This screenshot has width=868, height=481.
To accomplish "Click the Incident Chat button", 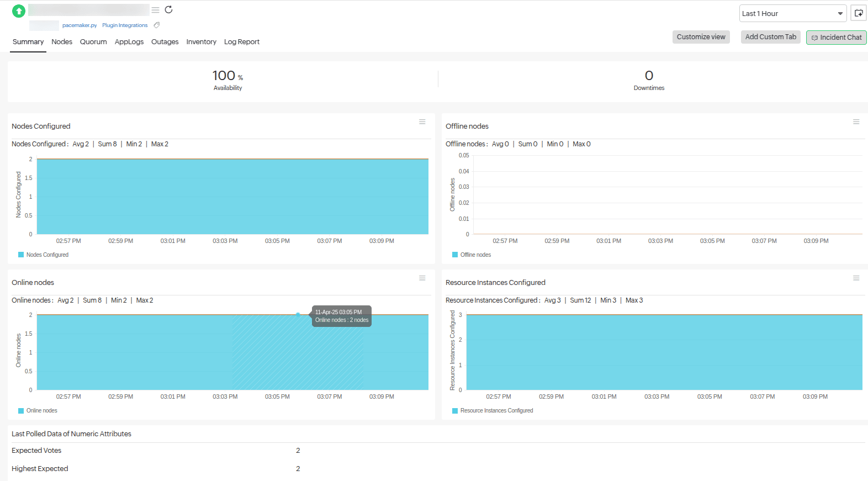I will coord(837,38).
